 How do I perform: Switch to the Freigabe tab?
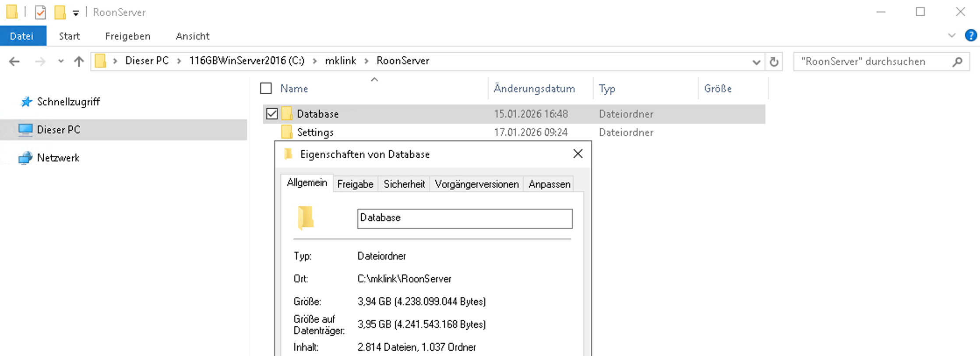coord(355,184)
